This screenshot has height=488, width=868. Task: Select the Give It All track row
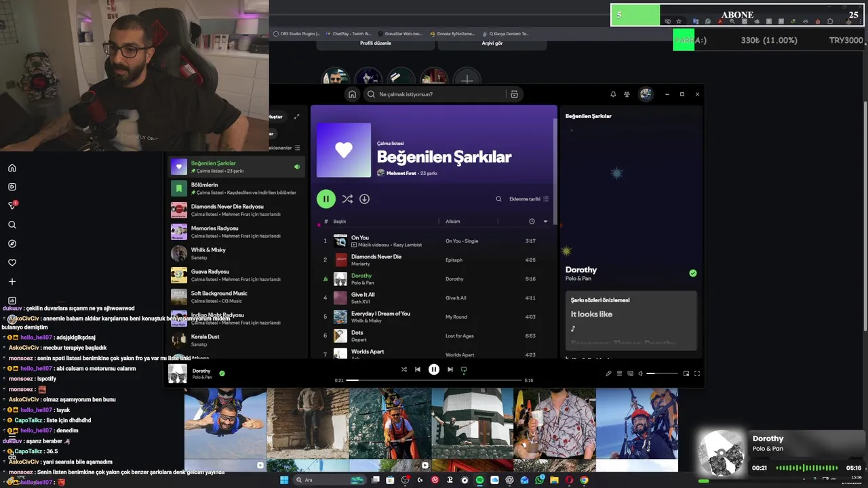434,298
